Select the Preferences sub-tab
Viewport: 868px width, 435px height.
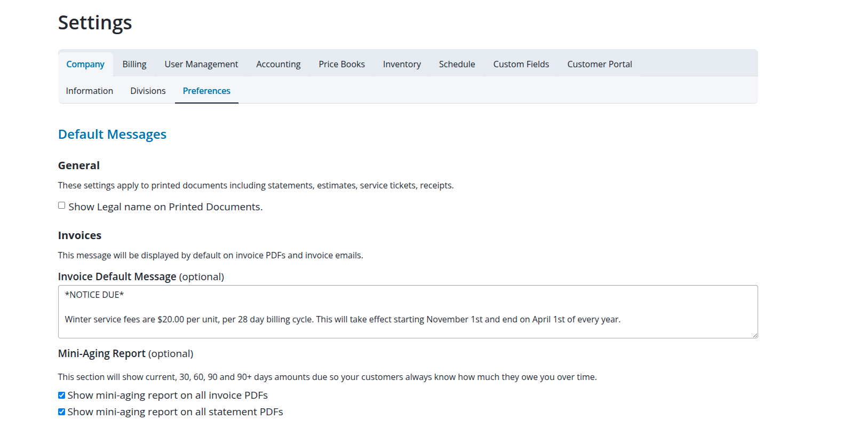[x=206, y=91]
